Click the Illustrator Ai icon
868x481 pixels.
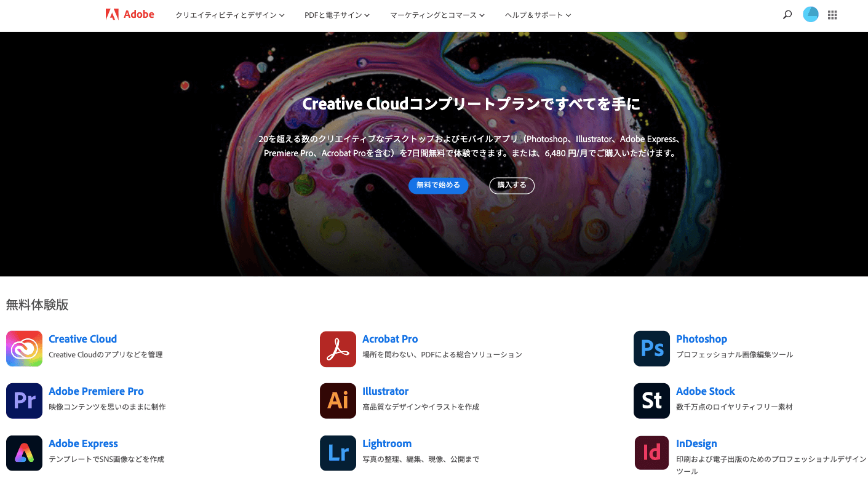click(x=338, y=401)
